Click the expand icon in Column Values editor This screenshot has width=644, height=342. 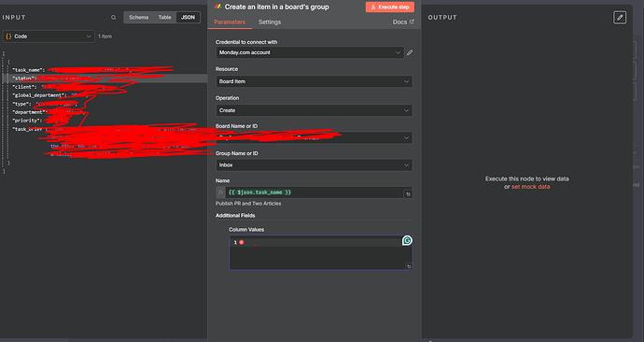(409, 266)
